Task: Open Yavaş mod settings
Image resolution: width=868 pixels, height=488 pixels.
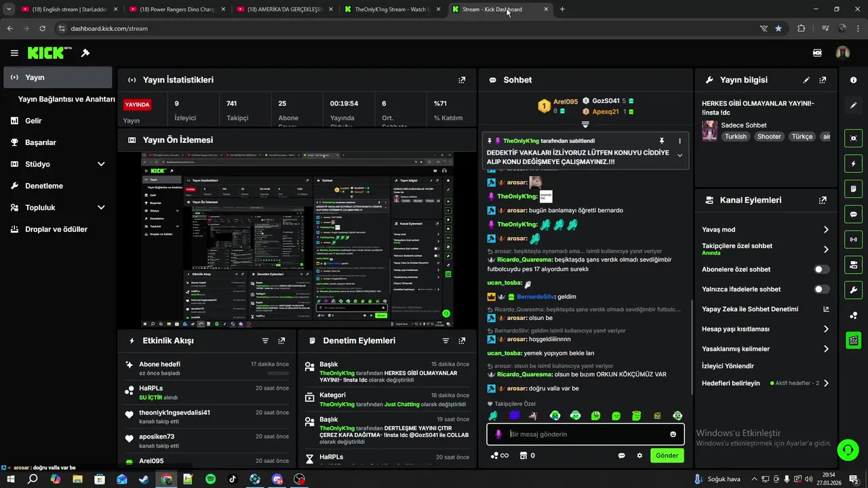Action: (x=766, y=230)
